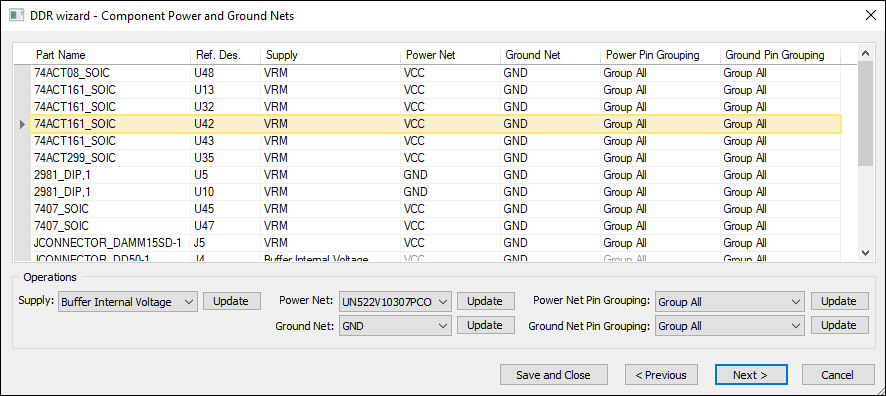886x396 pixels.
Task: Click the GND power net cell for U5
Action: (450, 175)
